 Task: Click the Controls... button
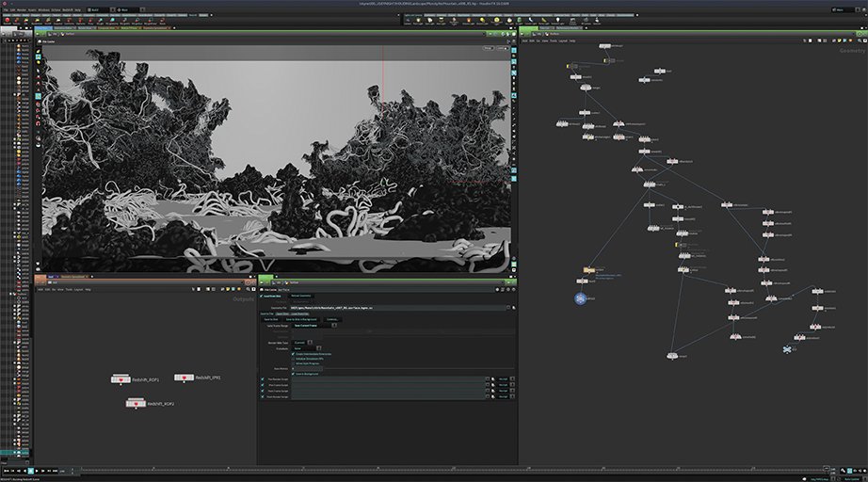click(x=332, y=319)
